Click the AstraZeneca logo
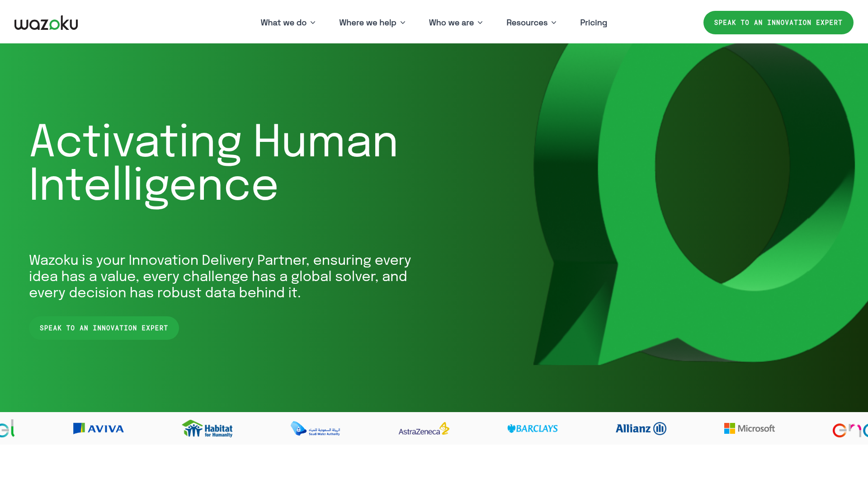This screenshot has width=868, height=488. [x=423, y=429]
